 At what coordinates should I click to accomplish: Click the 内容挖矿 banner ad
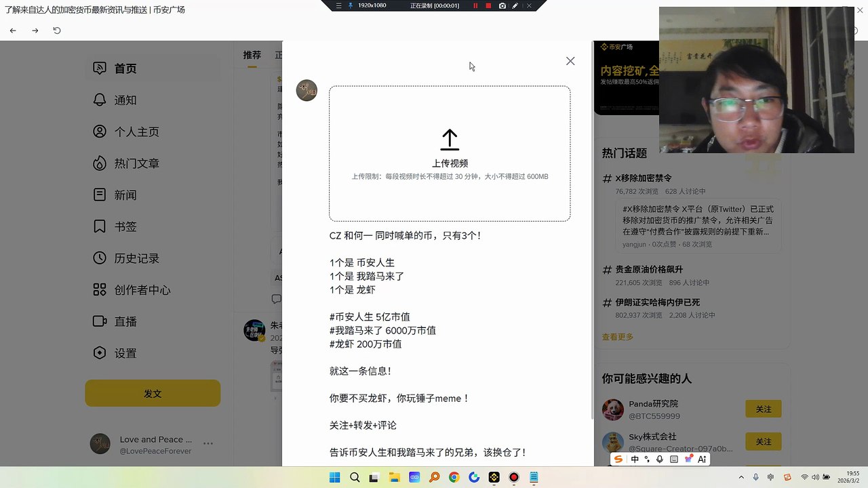point(627,77)
